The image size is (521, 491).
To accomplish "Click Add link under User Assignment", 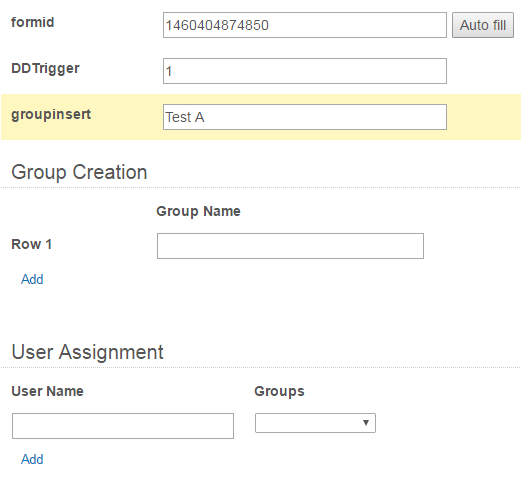I will [x=32, y=459].
